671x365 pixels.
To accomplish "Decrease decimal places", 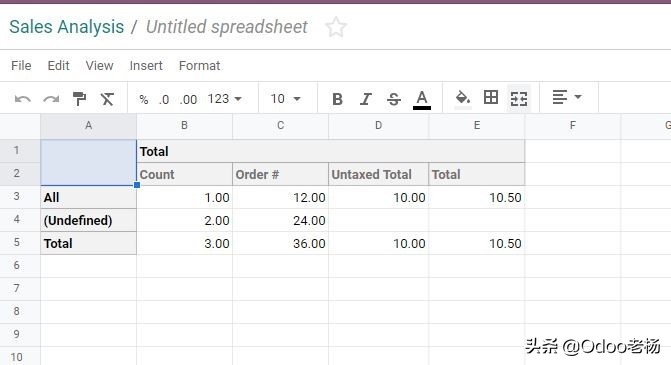I will tap(164, 100).
